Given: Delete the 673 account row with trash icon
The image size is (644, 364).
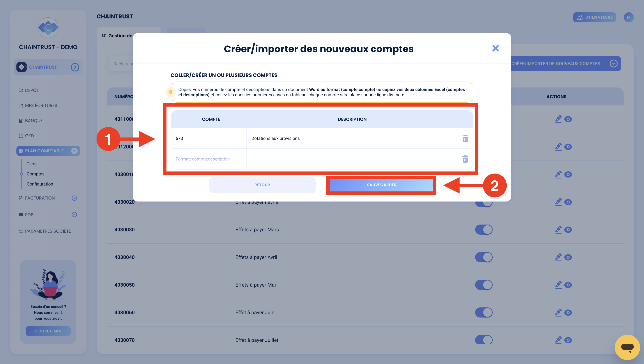Looking at the screenshot, I should point(465,138).
